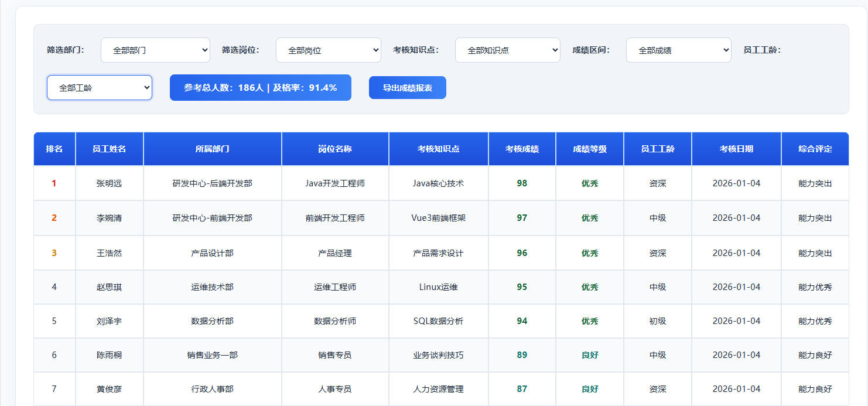This screenshot has height=406, width=868.
Task: Select the 成绩等级 column header
Action: click(590, 149)
